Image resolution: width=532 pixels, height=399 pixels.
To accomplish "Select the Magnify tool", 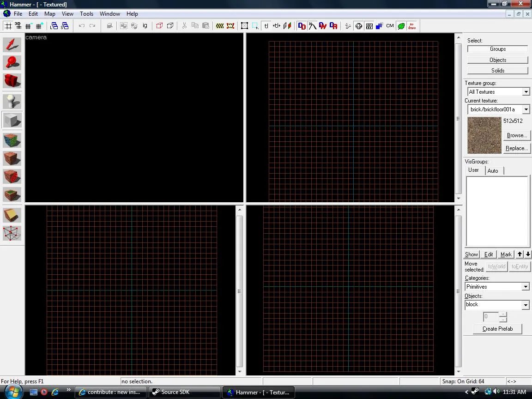I will coord(12,63).
